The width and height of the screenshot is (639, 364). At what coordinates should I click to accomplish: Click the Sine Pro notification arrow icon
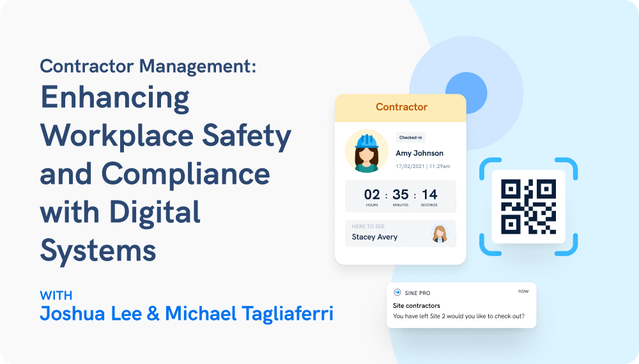coord(397,292)
